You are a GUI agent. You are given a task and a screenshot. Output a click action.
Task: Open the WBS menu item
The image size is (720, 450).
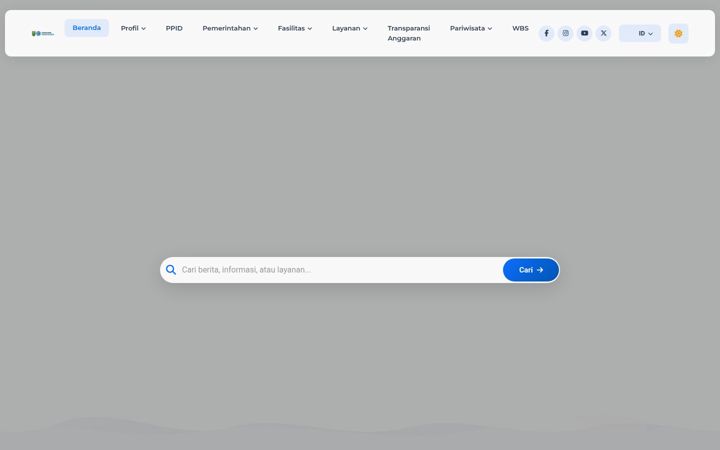(520, 28)
